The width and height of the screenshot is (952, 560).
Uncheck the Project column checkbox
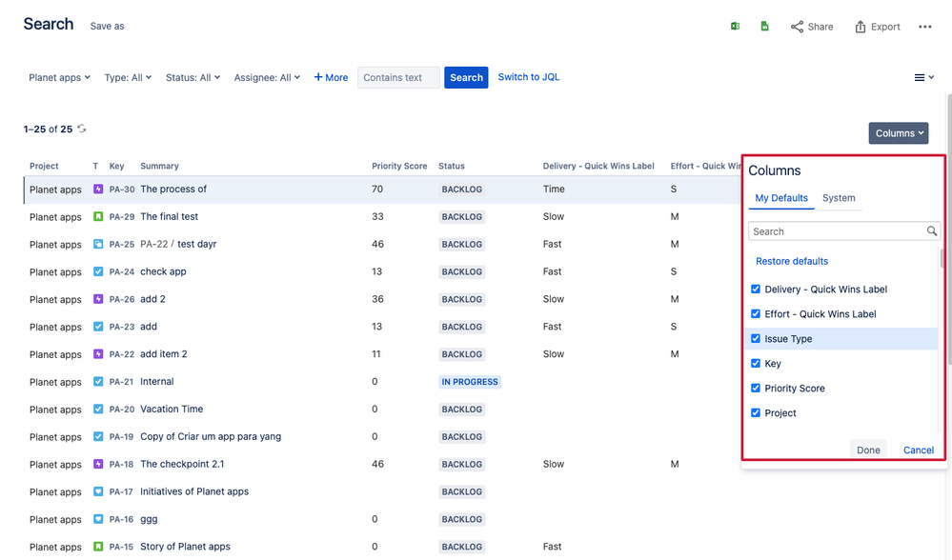(x=756, y=413)
